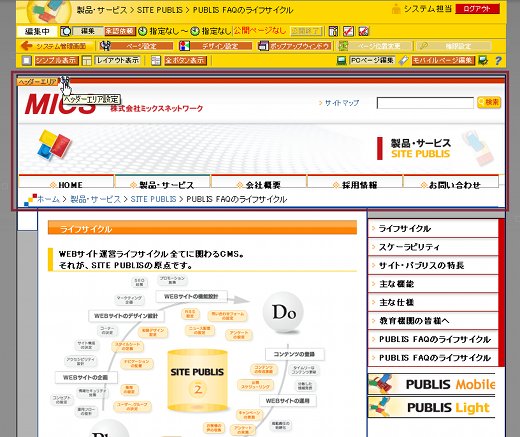This screenshot has height=437, width=520.
Task: Click the colored squares design settings icon
Action: 184,46
